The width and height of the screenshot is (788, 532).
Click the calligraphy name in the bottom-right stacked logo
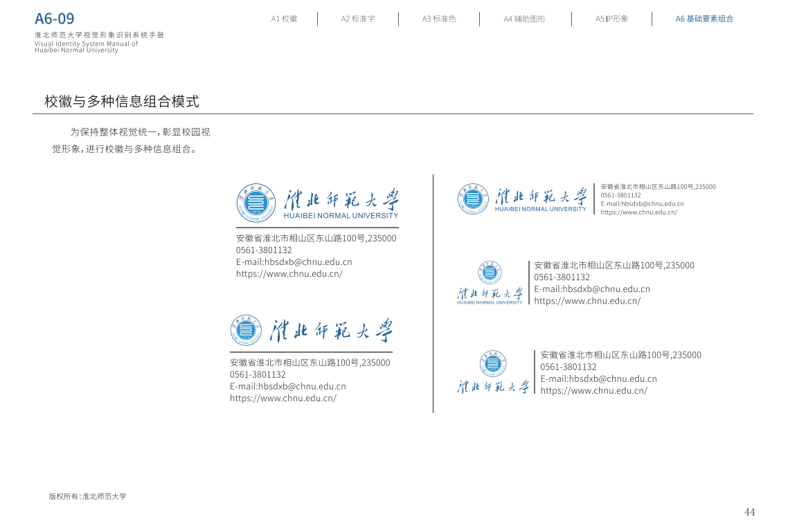tap(493, 387)
